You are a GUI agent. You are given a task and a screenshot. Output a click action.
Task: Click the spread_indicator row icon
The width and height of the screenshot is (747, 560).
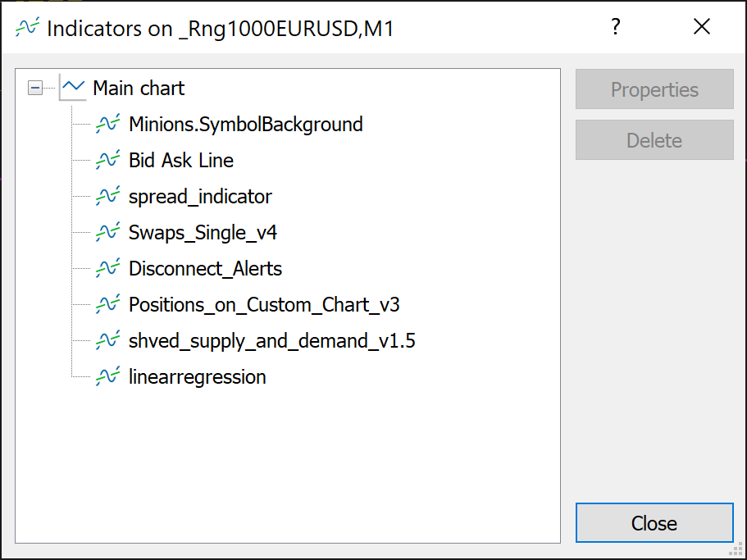tap(107, 197)
